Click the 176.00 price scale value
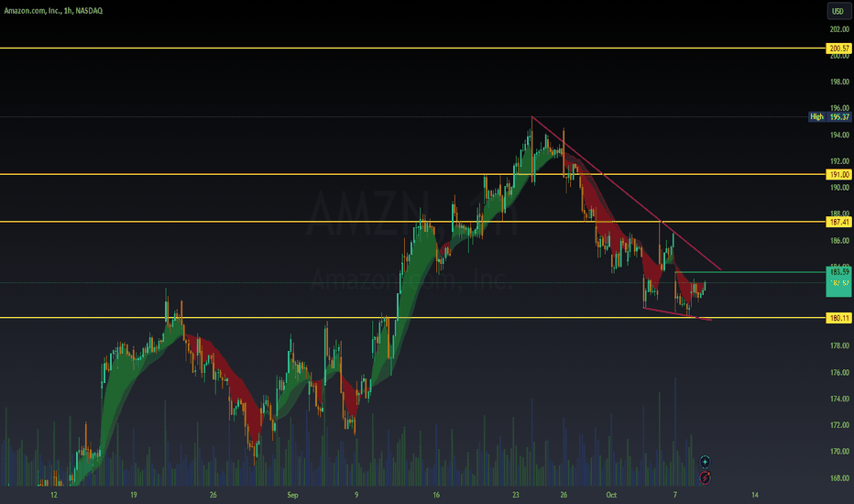The image size is (854, 504). [x=839, y=373]
